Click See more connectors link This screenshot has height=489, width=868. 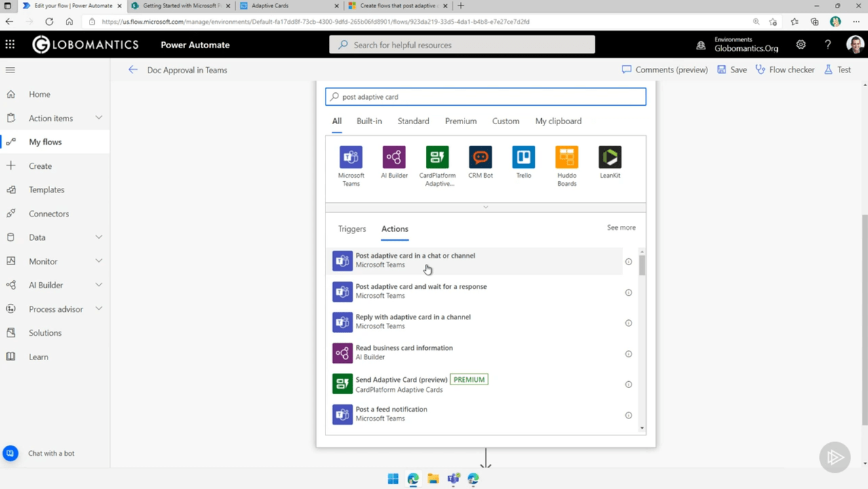tap(621, 228)
